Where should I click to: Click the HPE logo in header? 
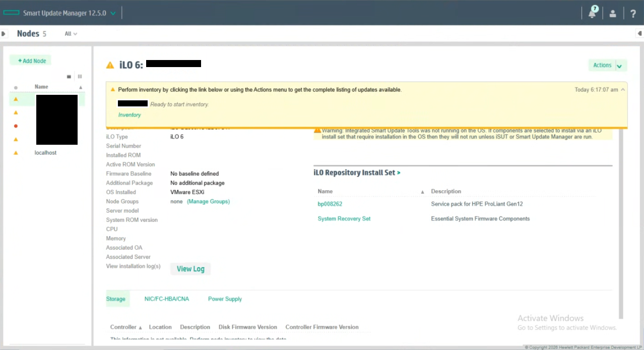click(x=11, y=13)
